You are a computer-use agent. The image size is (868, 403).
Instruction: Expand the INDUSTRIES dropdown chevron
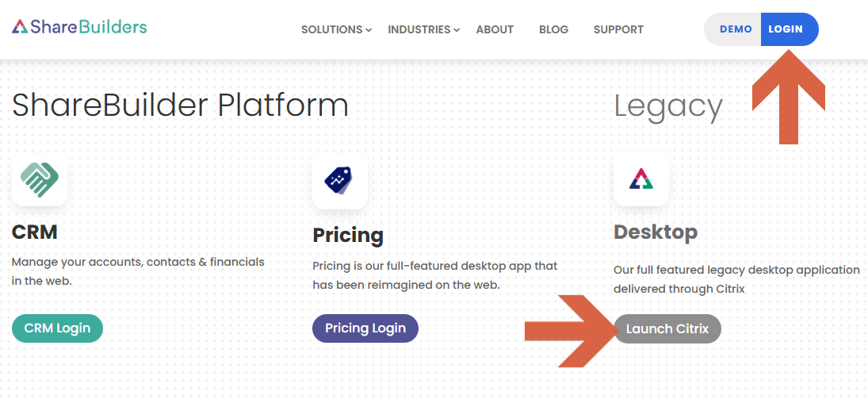(457, 30)
